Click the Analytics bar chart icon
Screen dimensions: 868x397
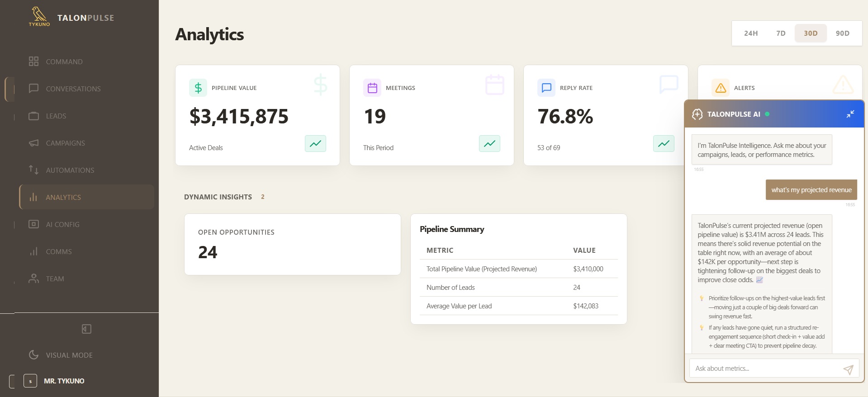coord(33,197)
